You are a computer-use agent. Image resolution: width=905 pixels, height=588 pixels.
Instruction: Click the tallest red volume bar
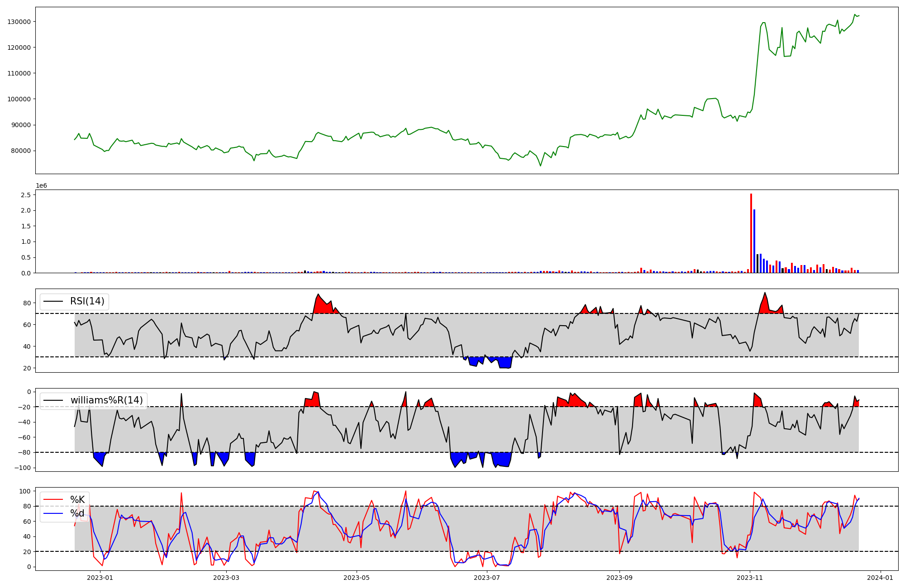click(751, 233)
